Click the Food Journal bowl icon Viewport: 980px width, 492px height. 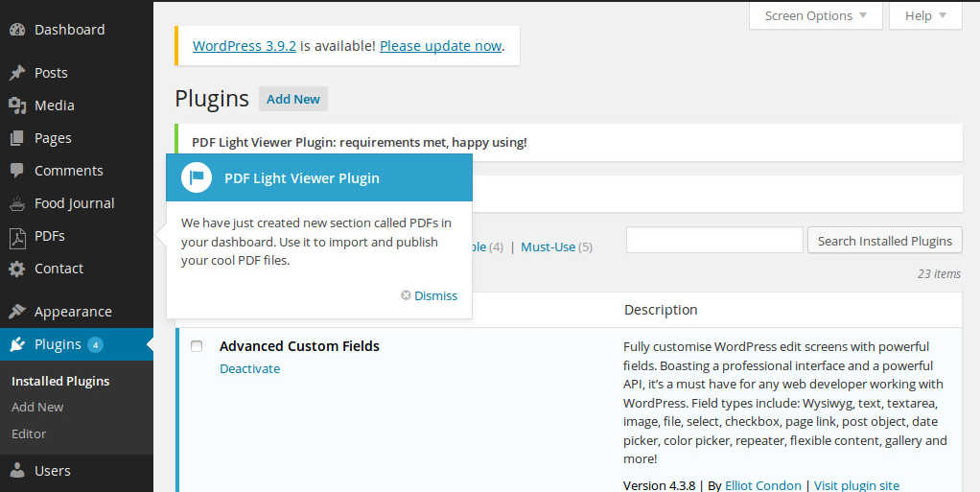[17, 203]
